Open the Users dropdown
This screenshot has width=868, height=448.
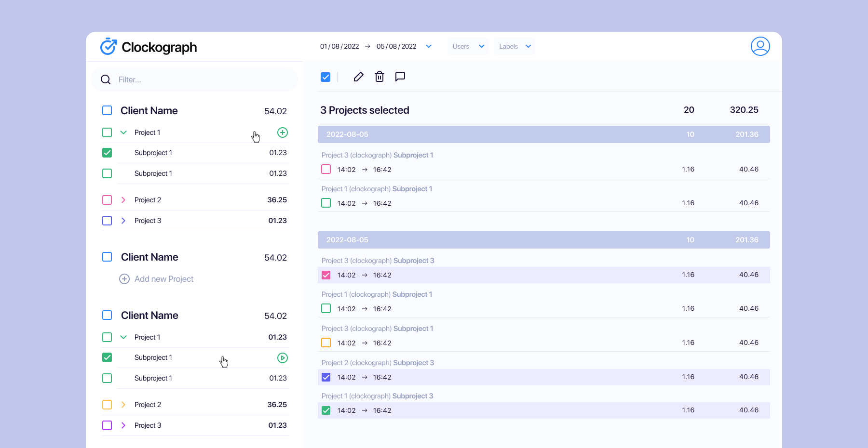(x=468, y=47)
